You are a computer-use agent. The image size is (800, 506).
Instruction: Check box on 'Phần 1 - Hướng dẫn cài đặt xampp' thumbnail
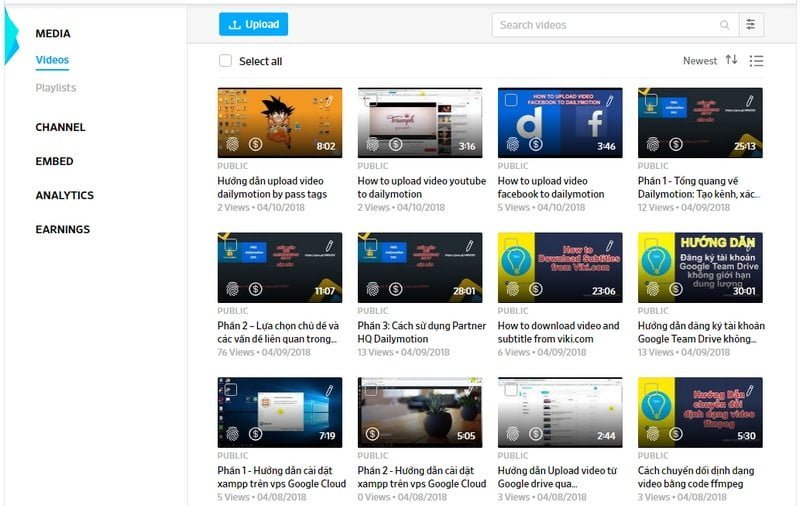(x=231, y=390)
